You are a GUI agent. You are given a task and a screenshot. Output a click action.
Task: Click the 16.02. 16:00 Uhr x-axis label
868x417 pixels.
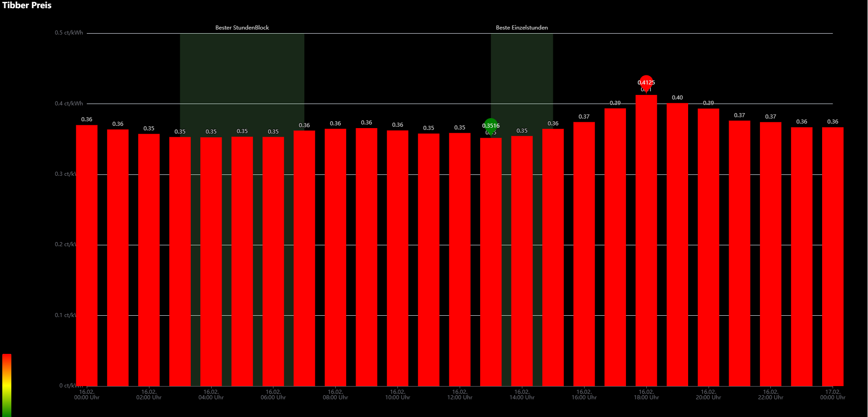click(x=584, y=394)
